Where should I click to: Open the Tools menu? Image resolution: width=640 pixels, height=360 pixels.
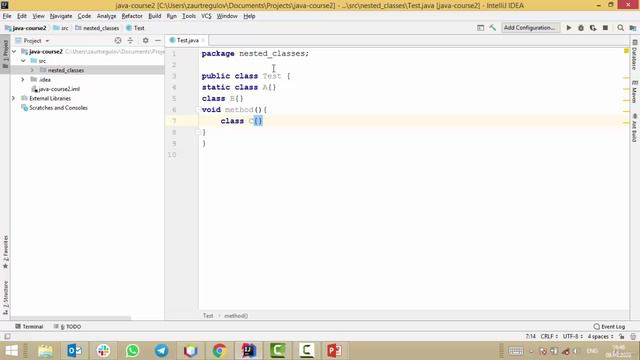(189, 16)
